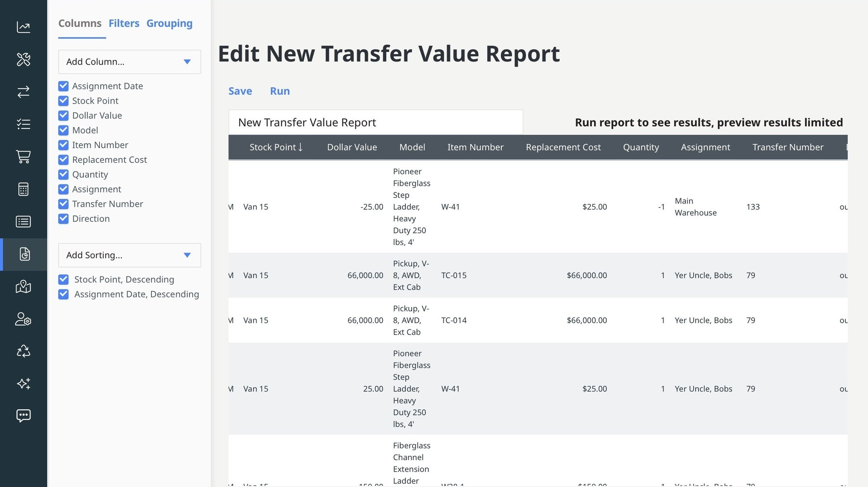Click the Save link
This screenshot has width=868, height=487.
click(240, 91)
